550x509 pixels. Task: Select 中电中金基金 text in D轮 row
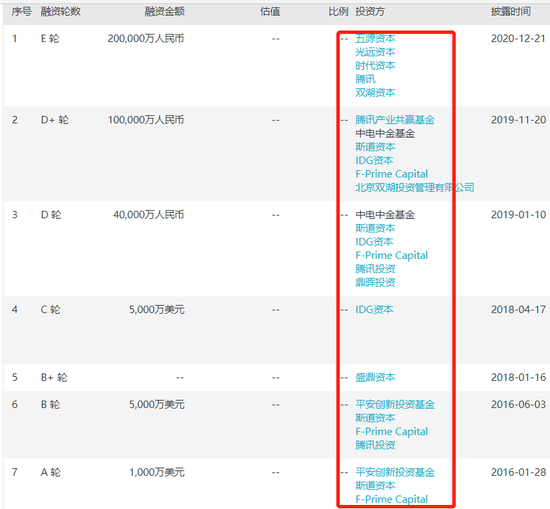click(385, 214)
